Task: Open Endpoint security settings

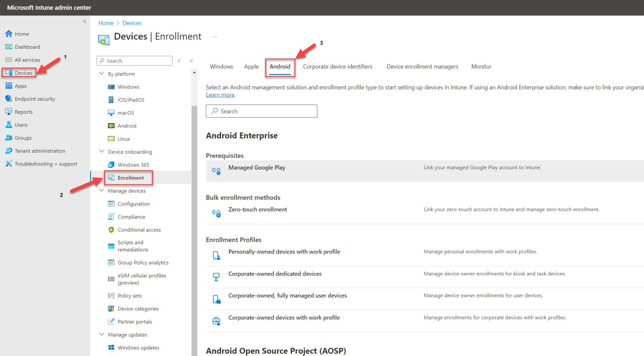Action: click(x=34, y=99)
